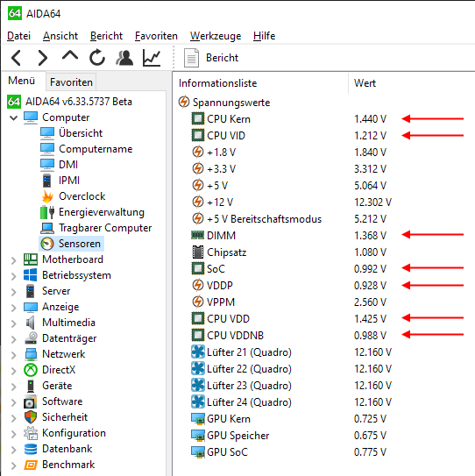Expand the Betriebssystem tree node
475x476 pixels.
[x=13, y=276]
